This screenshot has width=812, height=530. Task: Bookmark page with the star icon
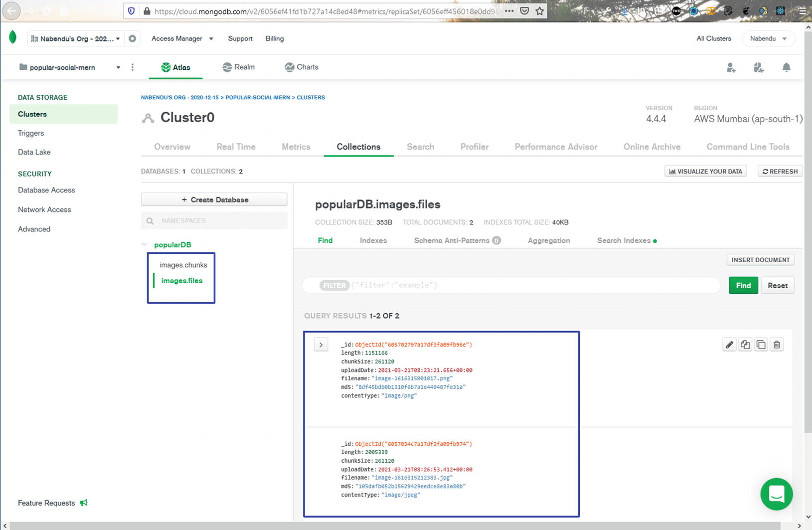tap(539, 11)
